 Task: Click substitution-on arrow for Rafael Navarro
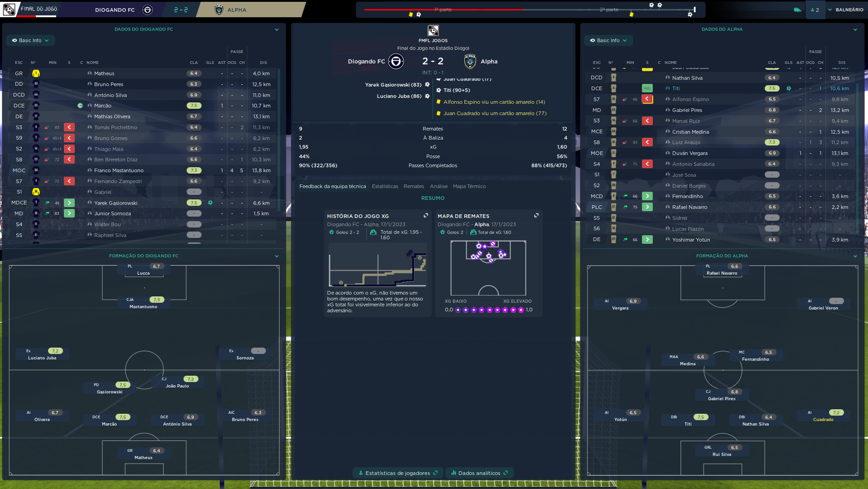[x=647, y=207]
